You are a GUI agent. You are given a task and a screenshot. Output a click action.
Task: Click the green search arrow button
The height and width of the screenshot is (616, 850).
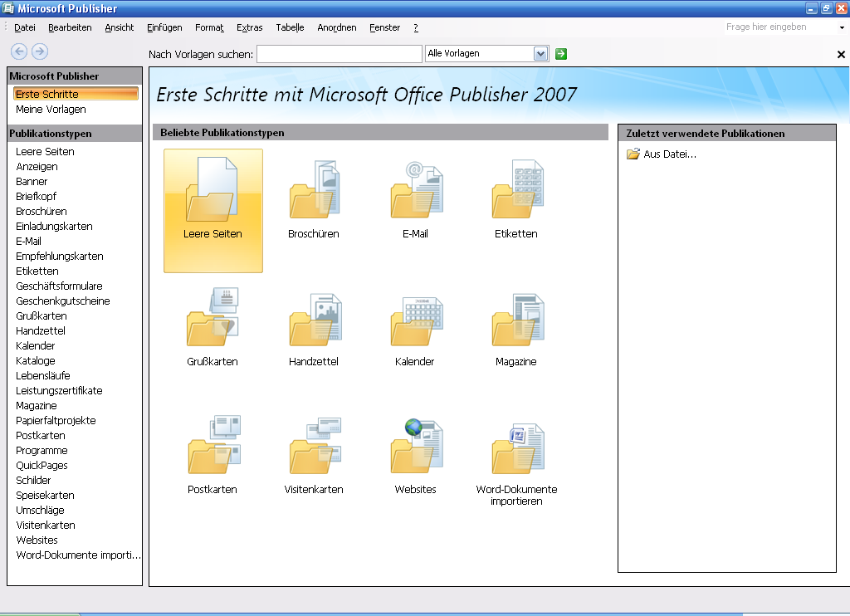(562, 54)
